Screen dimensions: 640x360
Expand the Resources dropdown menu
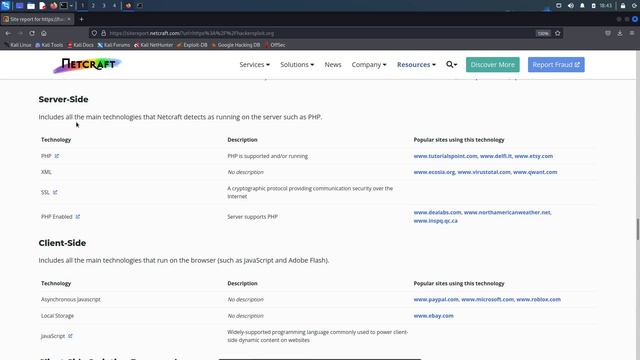click(x=416, y=64)
